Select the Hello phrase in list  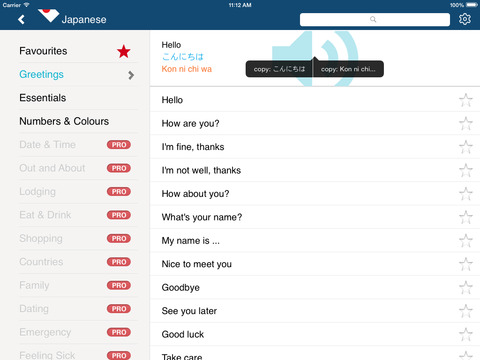pyautogui.click(x=172, y=100)
